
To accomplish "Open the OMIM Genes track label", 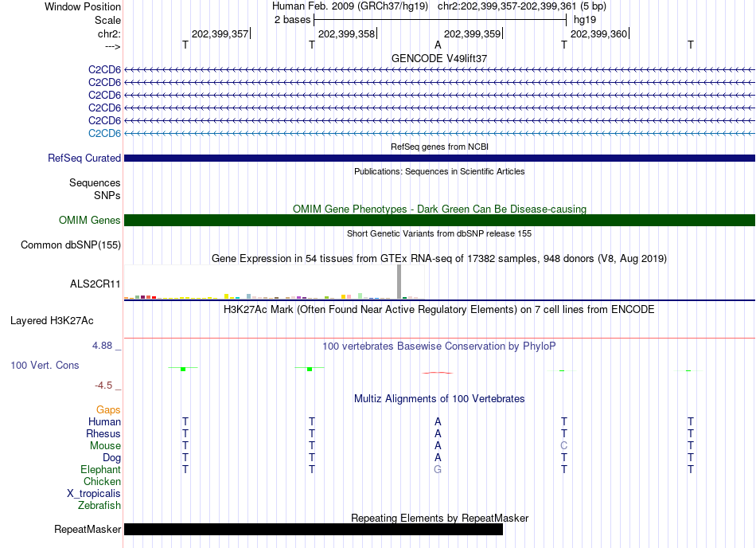I will [x=90, y=220].
